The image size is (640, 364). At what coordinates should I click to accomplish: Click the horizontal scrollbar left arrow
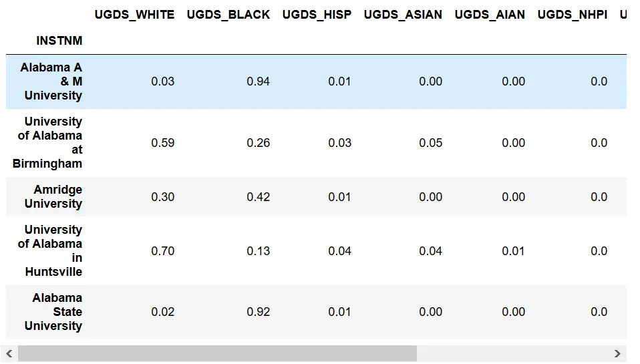tap(9, 353)
